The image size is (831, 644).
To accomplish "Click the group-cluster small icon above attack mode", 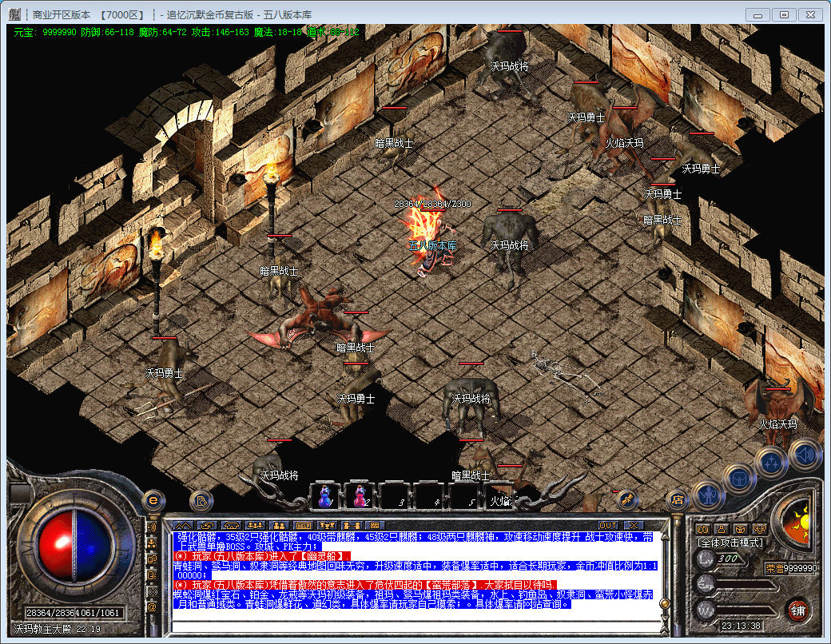I will point(760,529).
